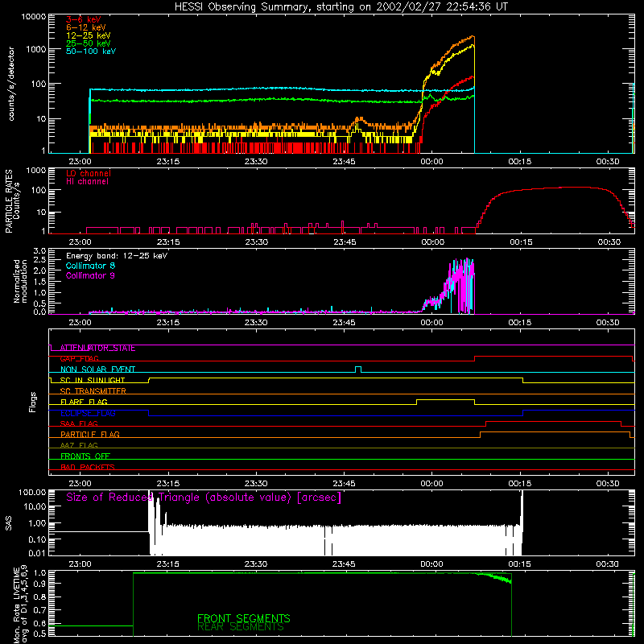The width and height of the screenshot is (644, 644).
Task: Click the NON_SOLAR_EVENT flag label
Action: 97,369
